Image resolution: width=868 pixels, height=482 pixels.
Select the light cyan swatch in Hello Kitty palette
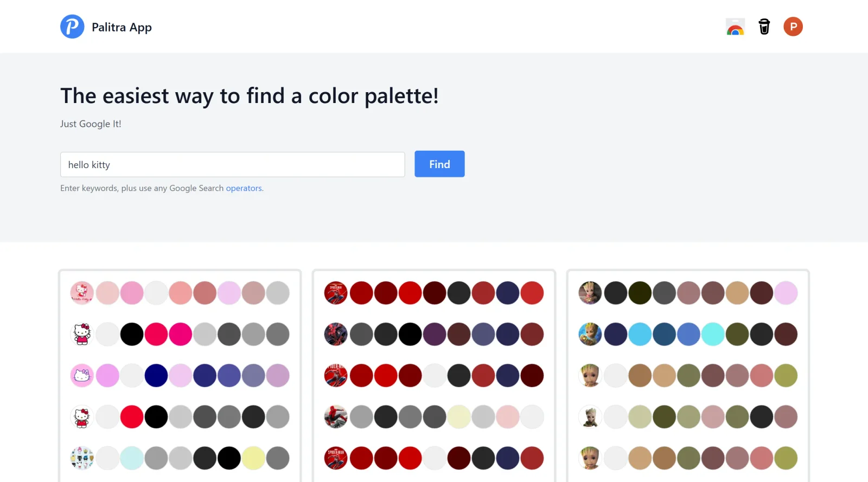[132, 458]
